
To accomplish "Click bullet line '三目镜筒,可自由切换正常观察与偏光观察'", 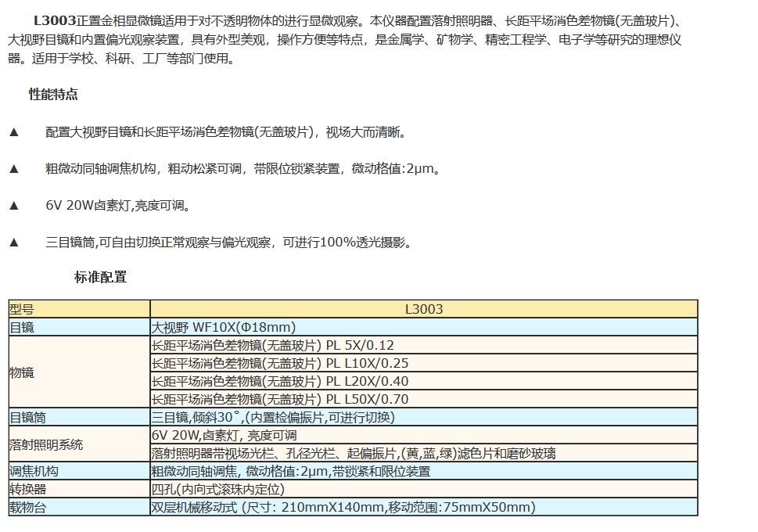I will coord(229,243).
